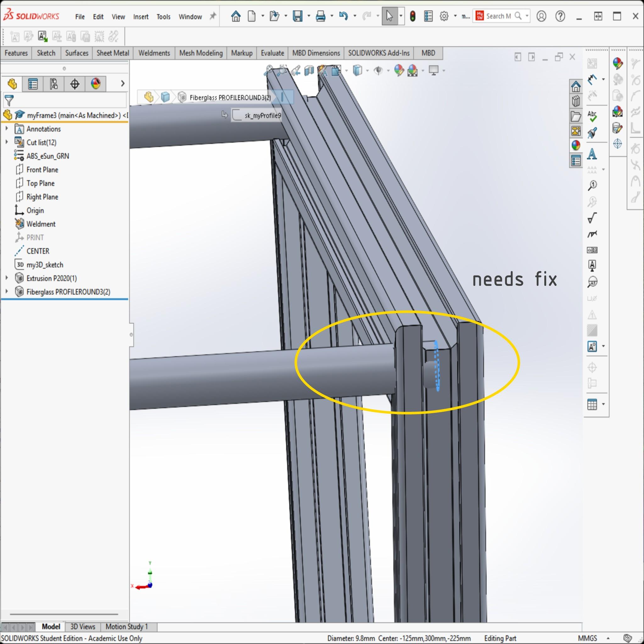Open the DisplayManager color sphere tab
Screen dimensions: 644x644
pos(96,84)
